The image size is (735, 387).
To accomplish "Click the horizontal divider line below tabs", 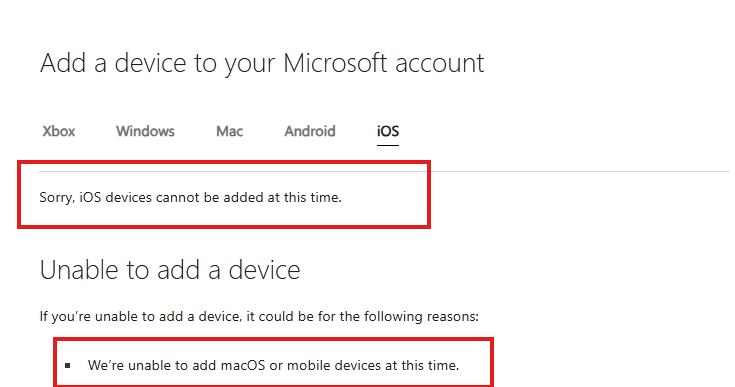I will point(384,171).
